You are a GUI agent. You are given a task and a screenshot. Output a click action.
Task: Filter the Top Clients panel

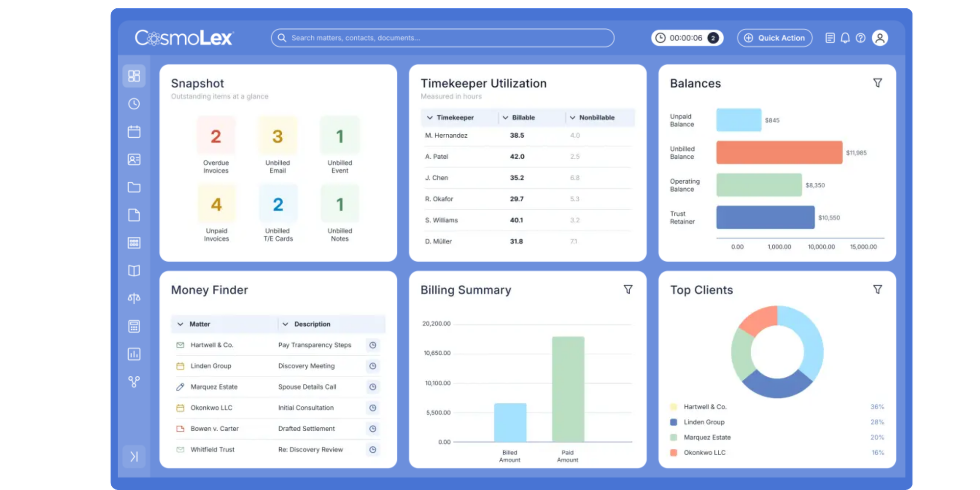(878, 290)
